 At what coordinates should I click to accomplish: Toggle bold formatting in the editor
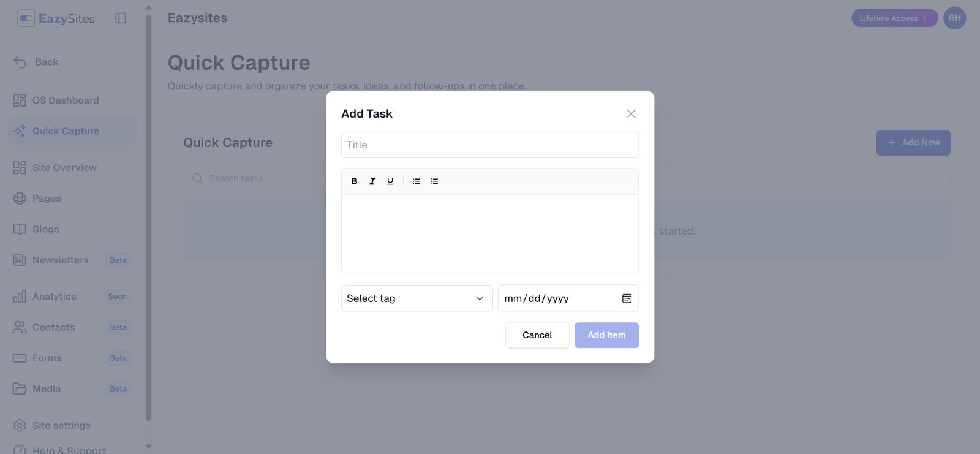click(x=354, y=181)
